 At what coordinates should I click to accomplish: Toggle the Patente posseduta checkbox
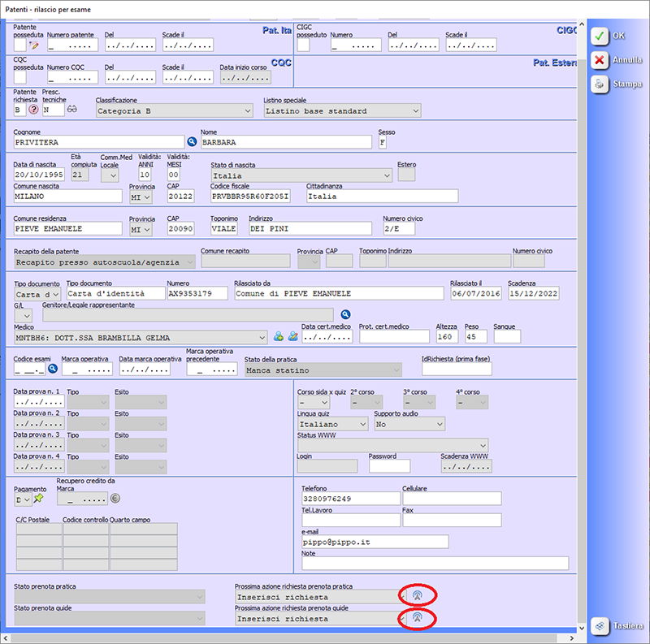(20, 45)
